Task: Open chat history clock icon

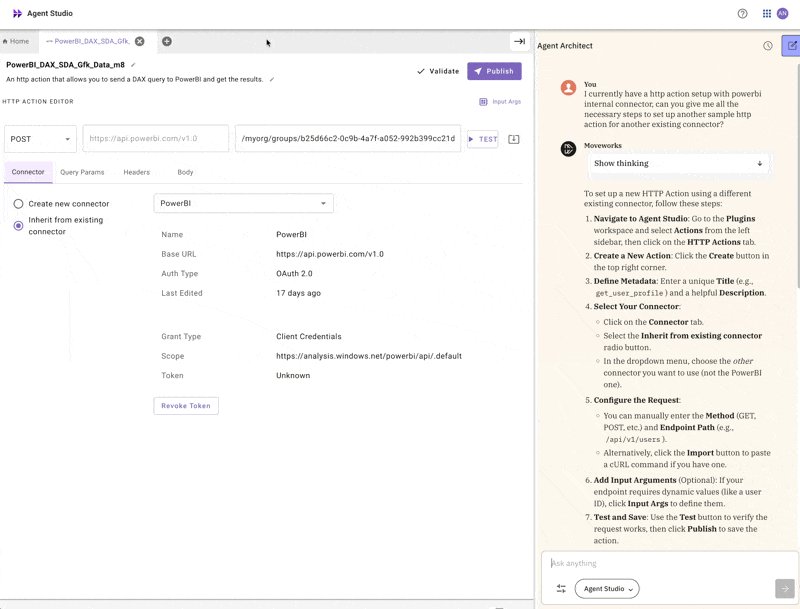Action: point(767,46)
